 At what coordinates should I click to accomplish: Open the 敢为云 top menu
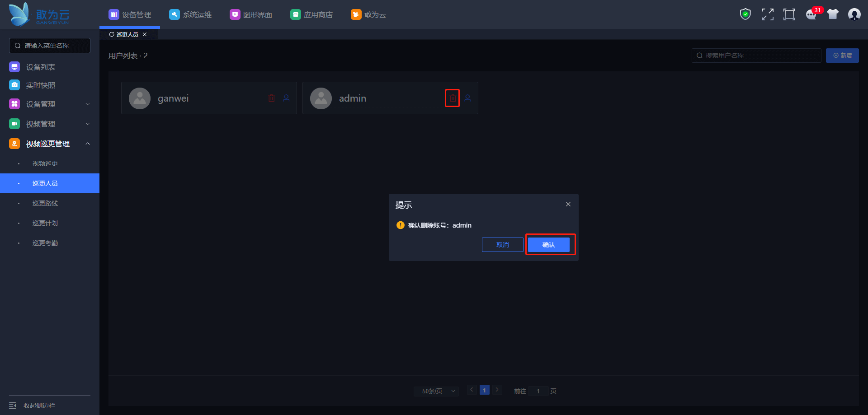(x=368, y=14)
